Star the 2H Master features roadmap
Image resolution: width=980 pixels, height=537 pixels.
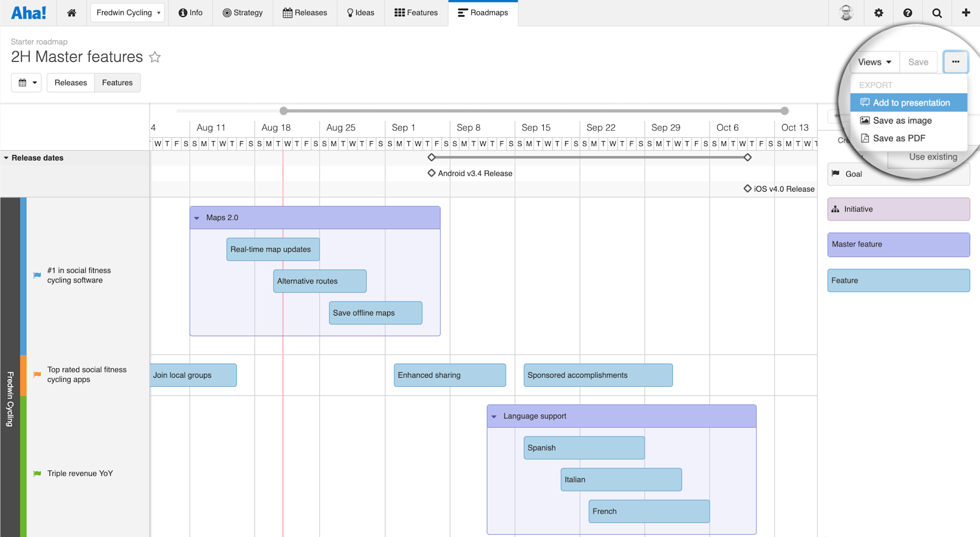(155, 57)
